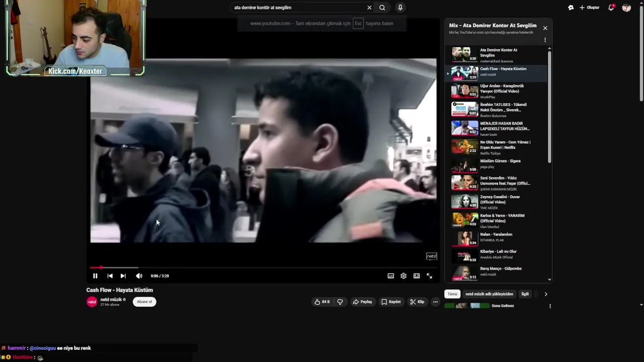644x362 pixels.
Task: Select the İlgili filter chip
Action: (525, 294)
